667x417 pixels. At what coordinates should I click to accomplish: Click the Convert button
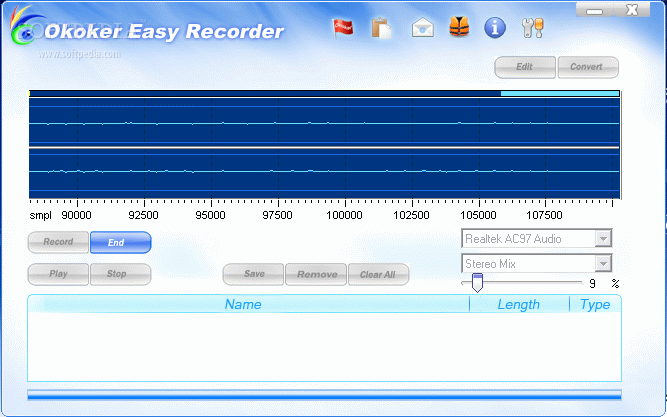pyautogui.click(x=588, y=67)
